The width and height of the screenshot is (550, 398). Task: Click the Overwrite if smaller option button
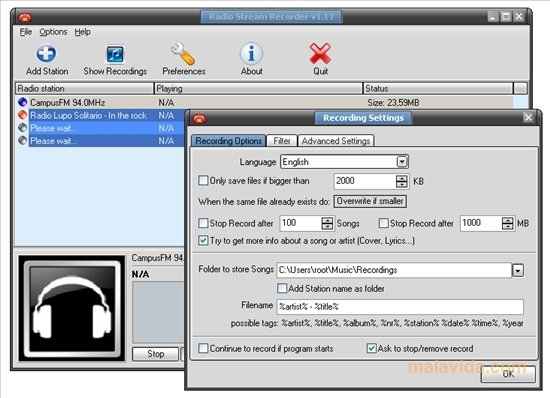coord(370,201)
